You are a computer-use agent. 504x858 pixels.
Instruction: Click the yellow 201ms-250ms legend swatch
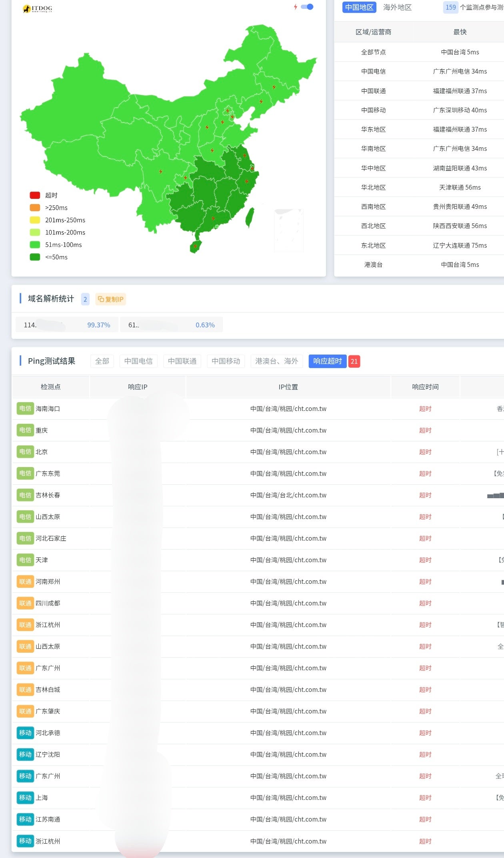[x=35, y=220]
